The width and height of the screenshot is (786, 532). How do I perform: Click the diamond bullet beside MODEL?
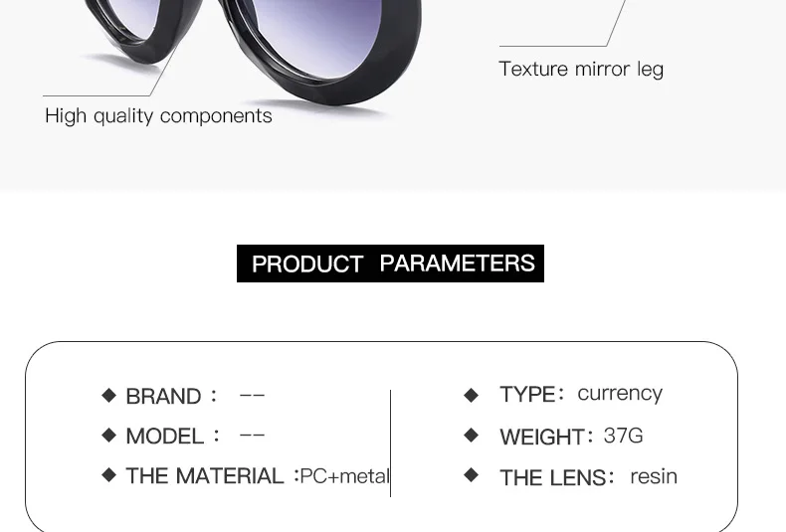108,435
